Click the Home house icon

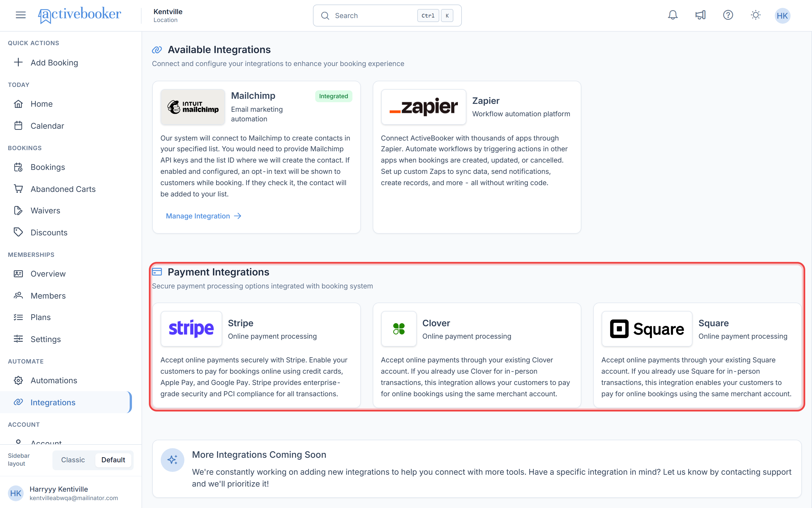(18, 104)
